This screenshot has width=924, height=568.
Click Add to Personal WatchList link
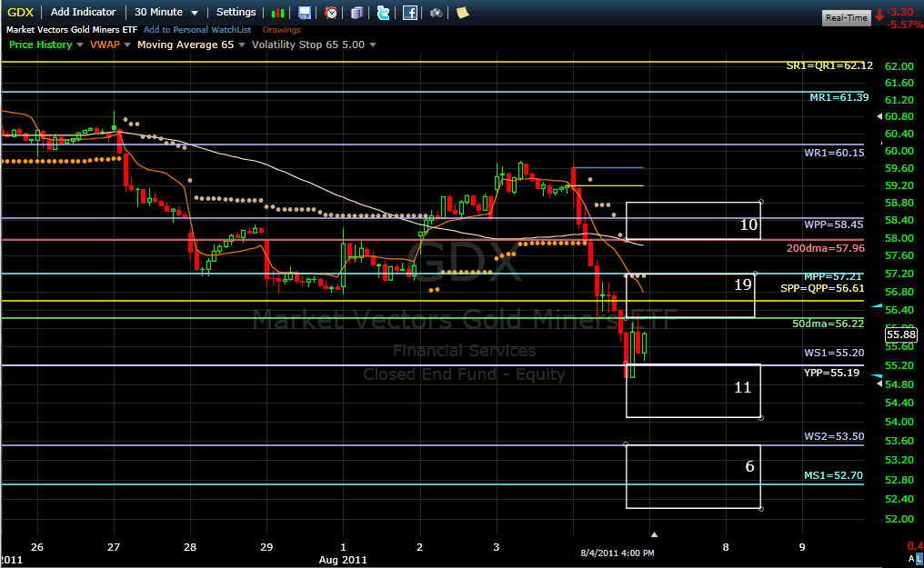197,29
